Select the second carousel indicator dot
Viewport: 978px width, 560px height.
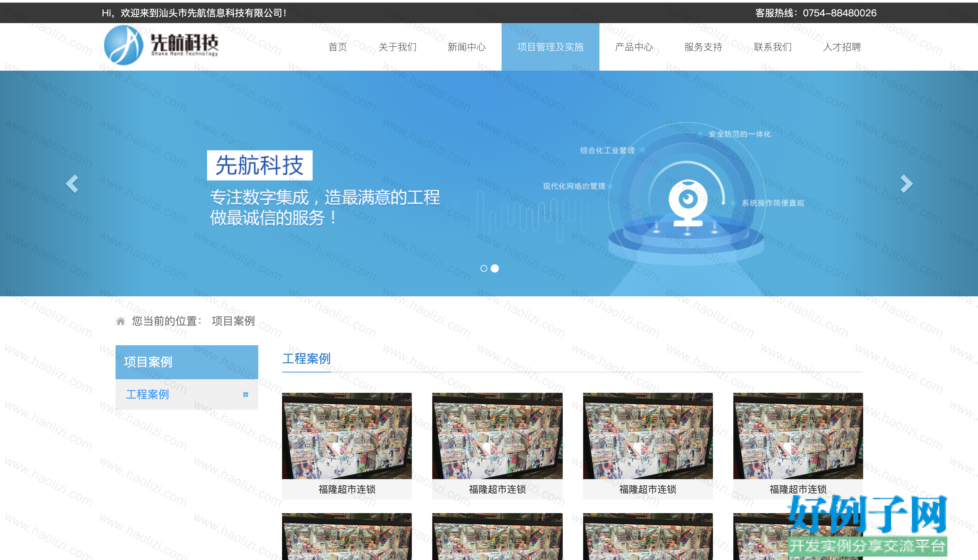495,268
